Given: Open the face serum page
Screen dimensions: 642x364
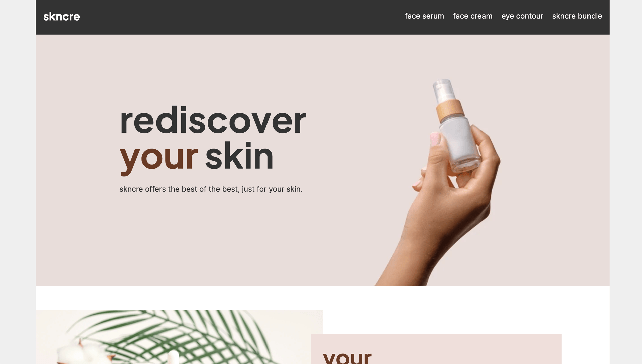Looking at the screenshot, I should click(424, 16).
